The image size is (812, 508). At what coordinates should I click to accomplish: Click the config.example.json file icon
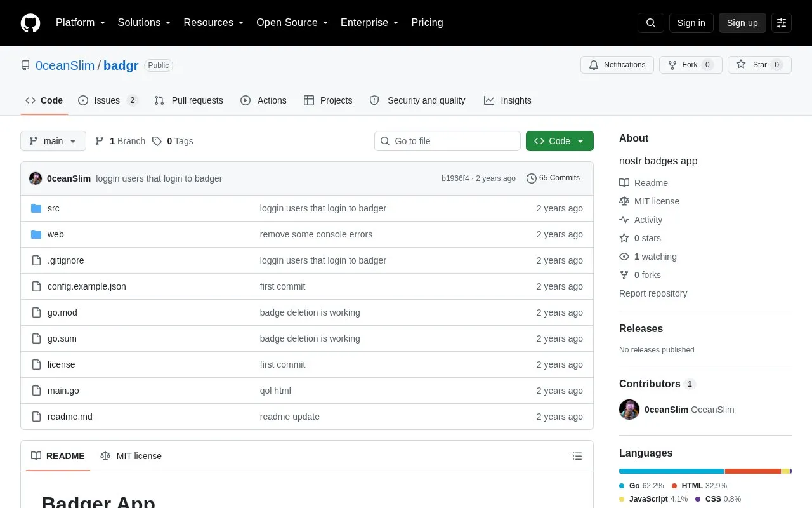click(x=36, y=286)
